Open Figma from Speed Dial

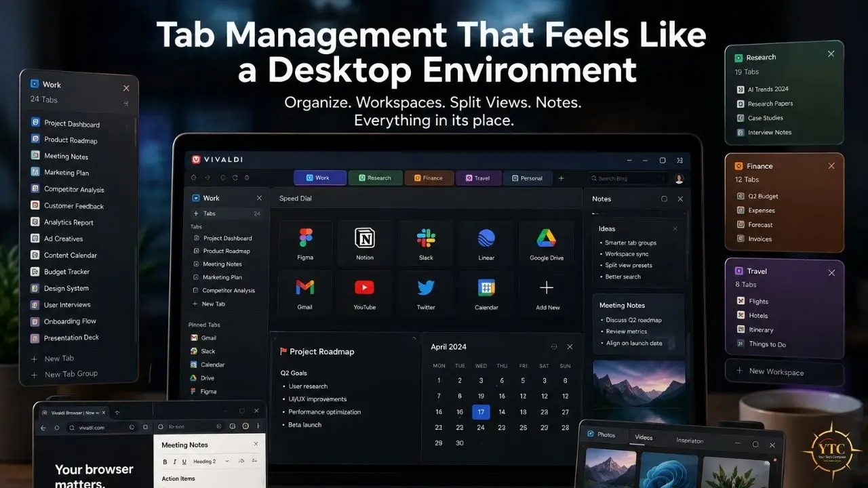[305, 244]
